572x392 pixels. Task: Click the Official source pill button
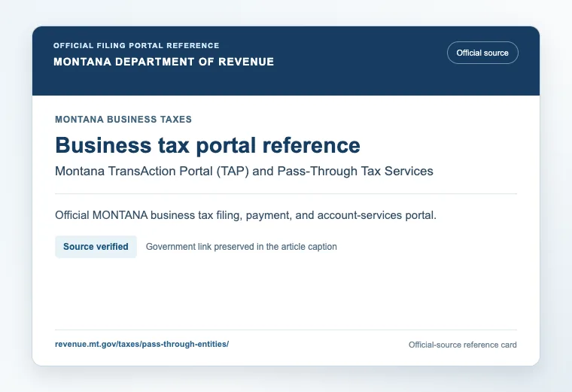coord(482,53)
